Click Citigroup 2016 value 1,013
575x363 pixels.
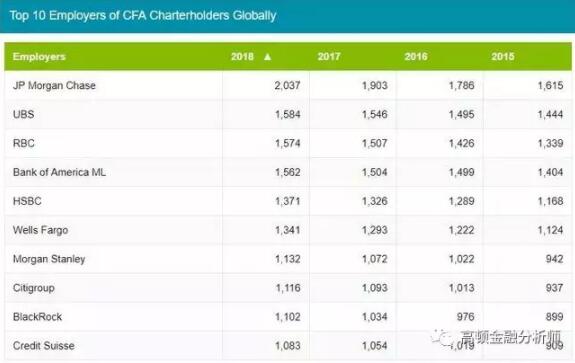(462, 288)
